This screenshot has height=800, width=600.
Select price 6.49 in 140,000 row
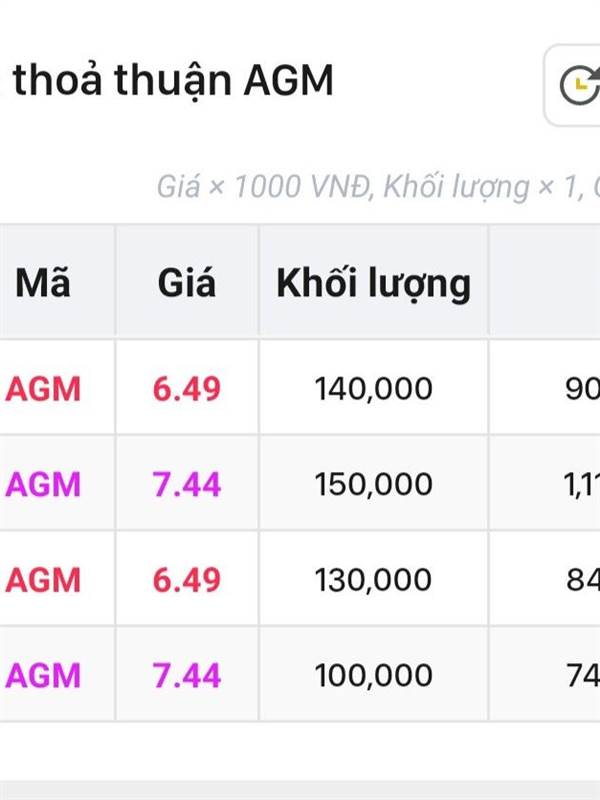pos(187,389)
